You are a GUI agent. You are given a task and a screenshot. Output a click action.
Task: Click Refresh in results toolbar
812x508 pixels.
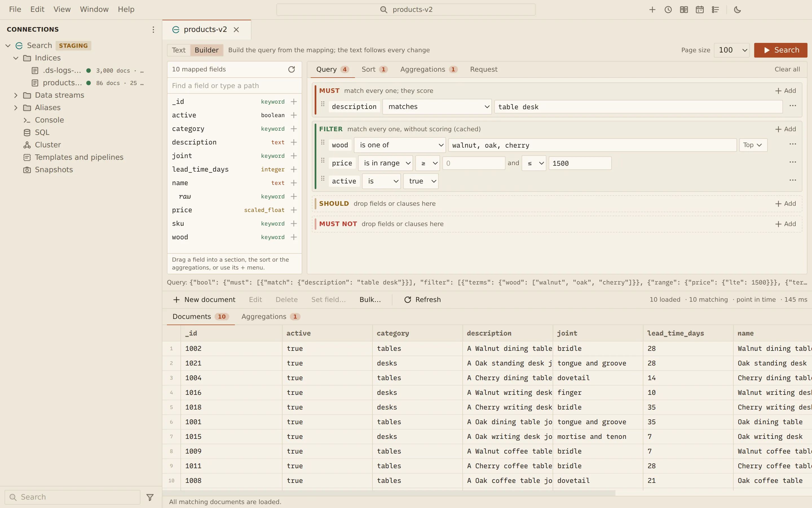pyautogui.click(x=422, y=300)
